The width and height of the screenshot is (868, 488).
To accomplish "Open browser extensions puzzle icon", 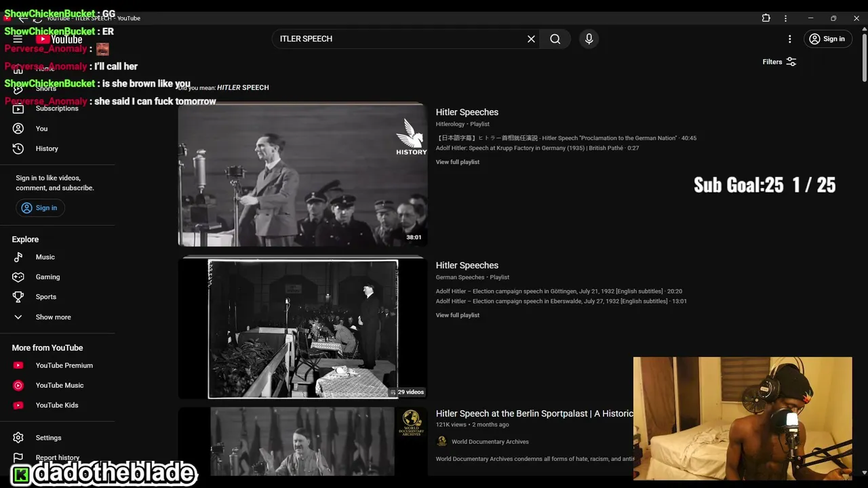I will 766,18.
